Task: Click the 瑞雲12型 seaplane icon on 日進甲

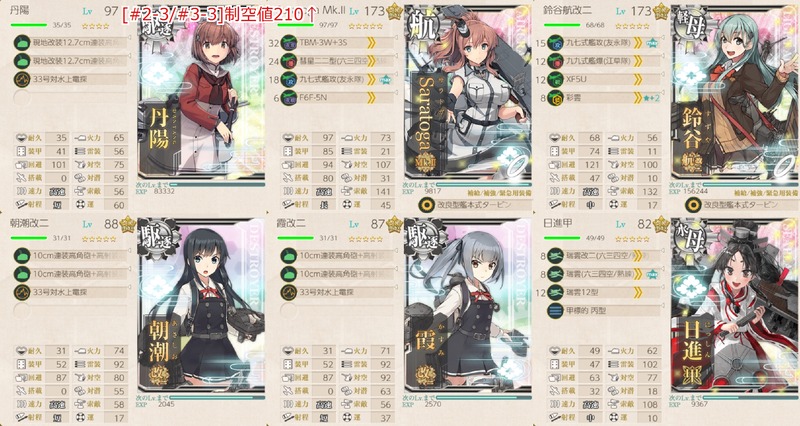Action: point(555,292)
